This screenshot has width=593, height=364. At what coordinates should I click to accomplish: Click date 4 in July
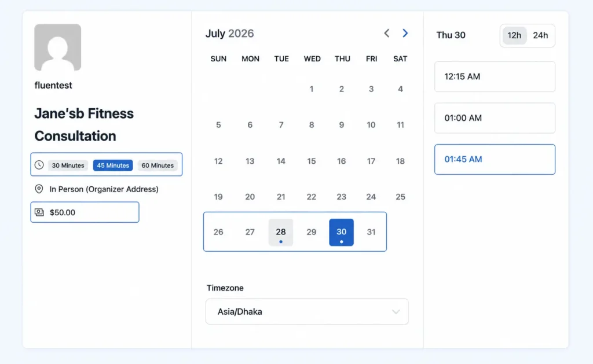click(400, 89)
